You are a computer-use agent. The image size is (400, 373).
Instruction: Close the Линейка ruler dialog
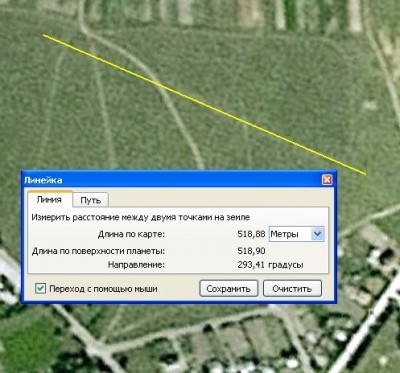point(327,180)
